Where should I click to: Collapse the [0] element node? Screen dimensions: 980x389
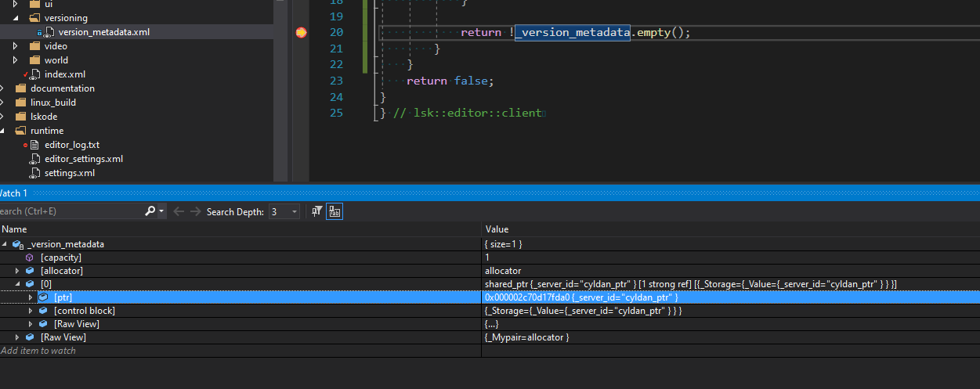click(x=17, y=284)
